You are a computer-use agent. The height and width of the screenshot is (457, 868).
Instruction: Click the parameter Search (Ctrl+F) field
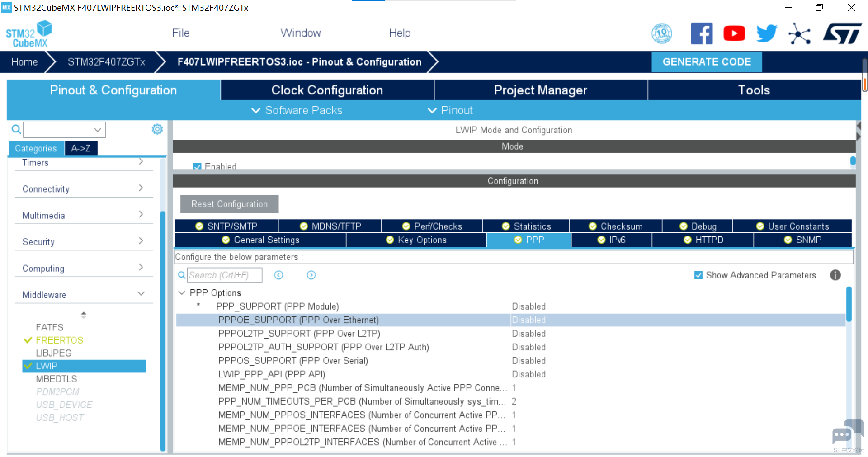(x=225, y=275)
